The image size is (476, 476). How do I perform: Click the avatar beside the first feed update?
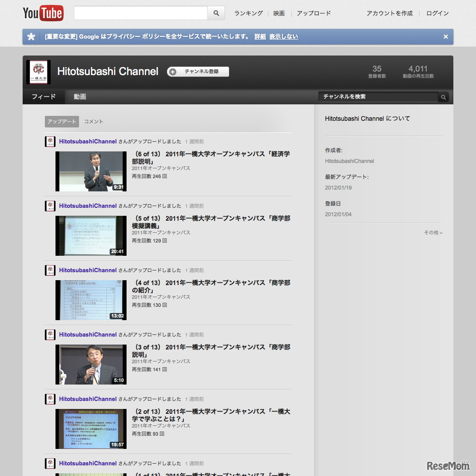(50, 141)
